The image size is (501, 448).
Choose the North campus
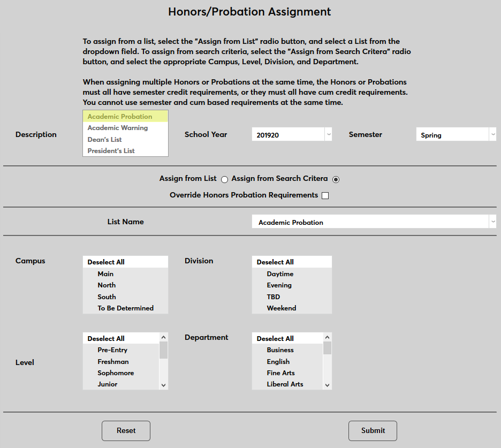[107, 285]
